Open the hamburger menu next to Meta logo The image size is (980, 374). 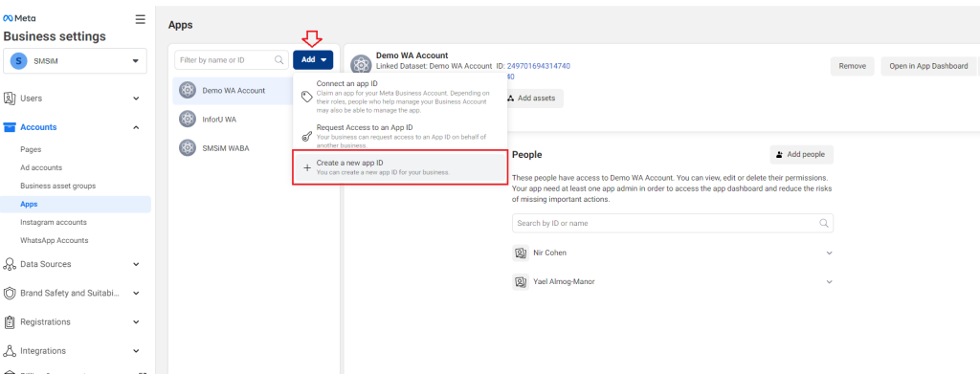click(x=140, y=19)
